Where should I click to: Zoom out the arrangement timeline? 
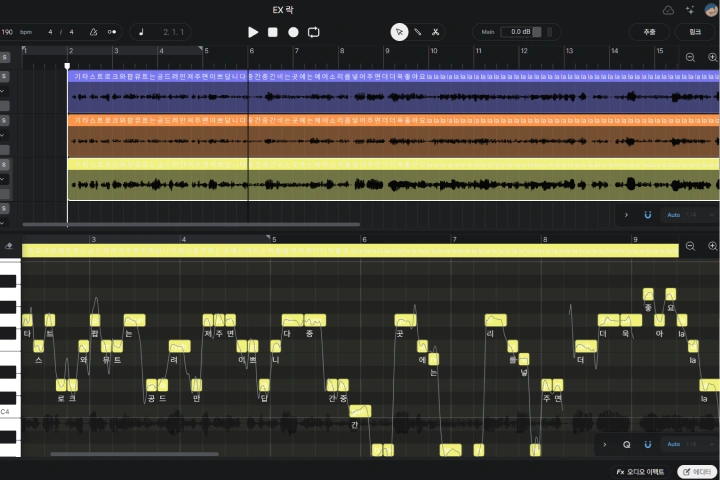[690, 57]
